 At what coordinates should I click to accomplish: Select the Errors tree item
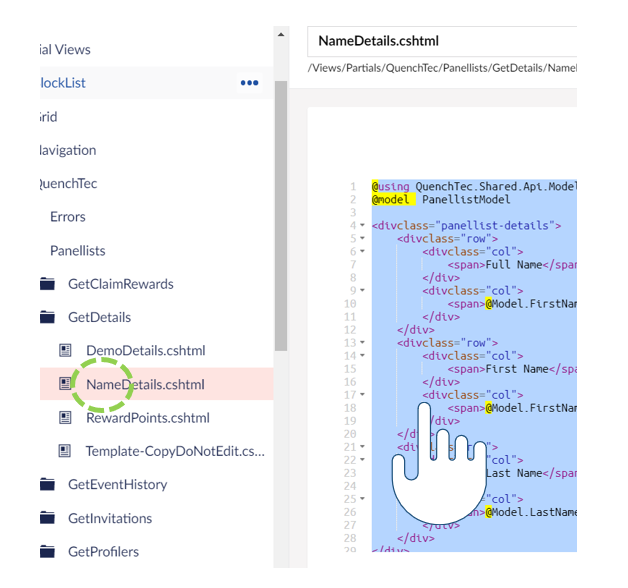point(68,217)
